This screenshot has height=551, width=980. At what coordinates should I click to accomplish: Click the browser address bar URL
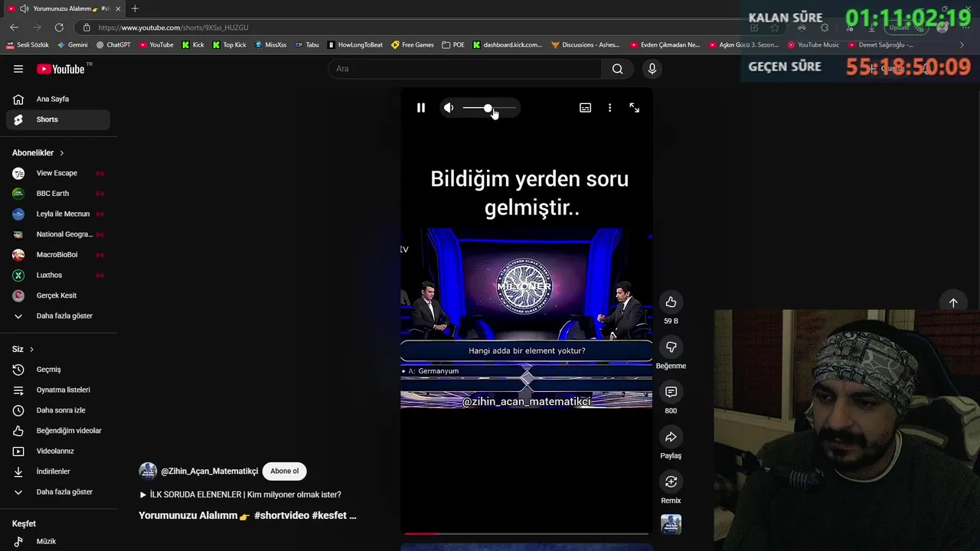[x=173, y=28]
